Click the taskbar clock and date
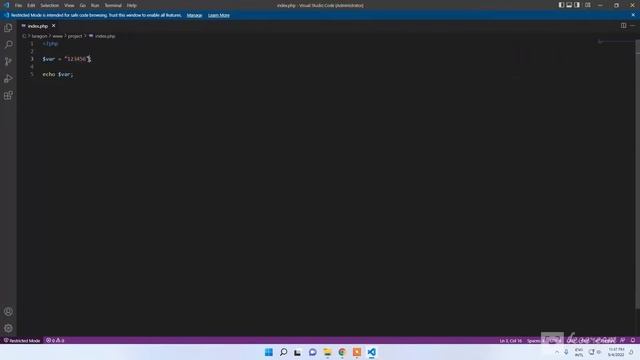640x360 pixels. 616,352
